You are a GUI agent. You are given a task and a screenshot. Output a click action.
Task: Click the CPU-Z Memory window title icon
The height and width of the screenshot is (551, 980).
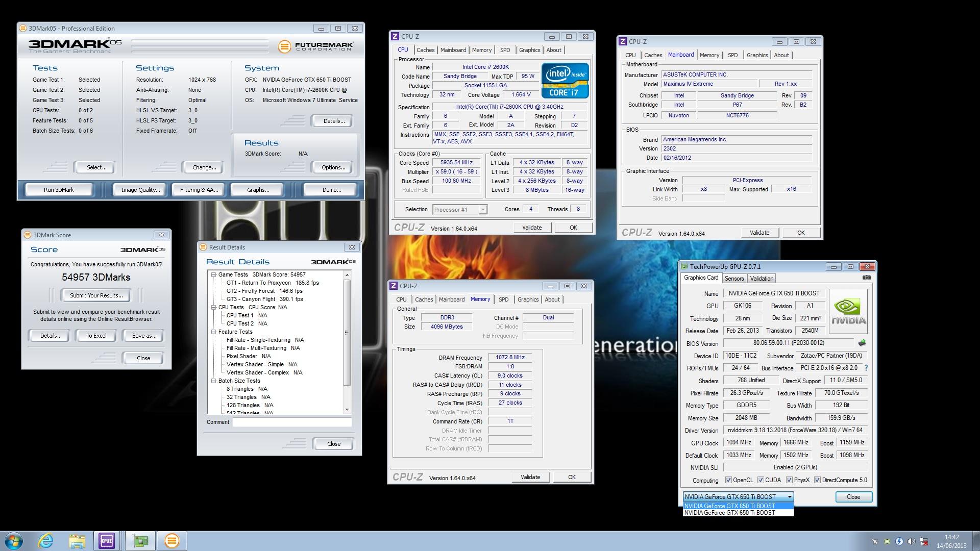pyautogui.click(x=394, y=286)
